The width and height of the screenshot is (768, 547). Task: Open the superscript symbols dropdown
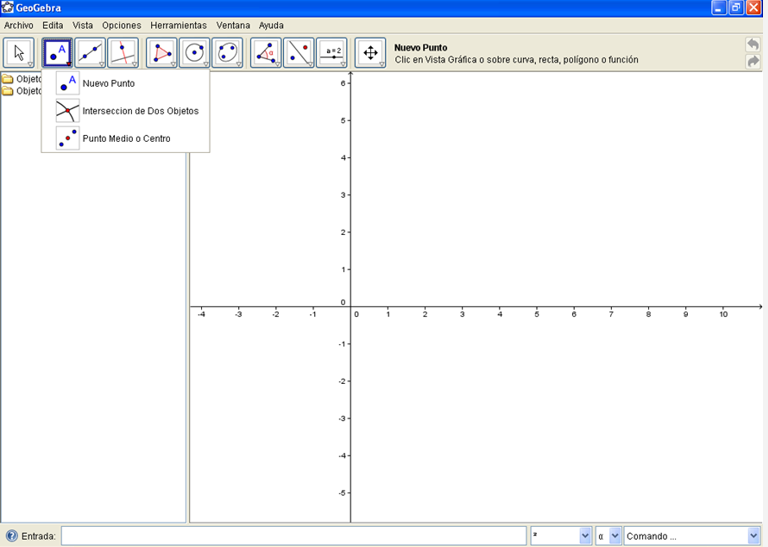[x=585, y=536]
